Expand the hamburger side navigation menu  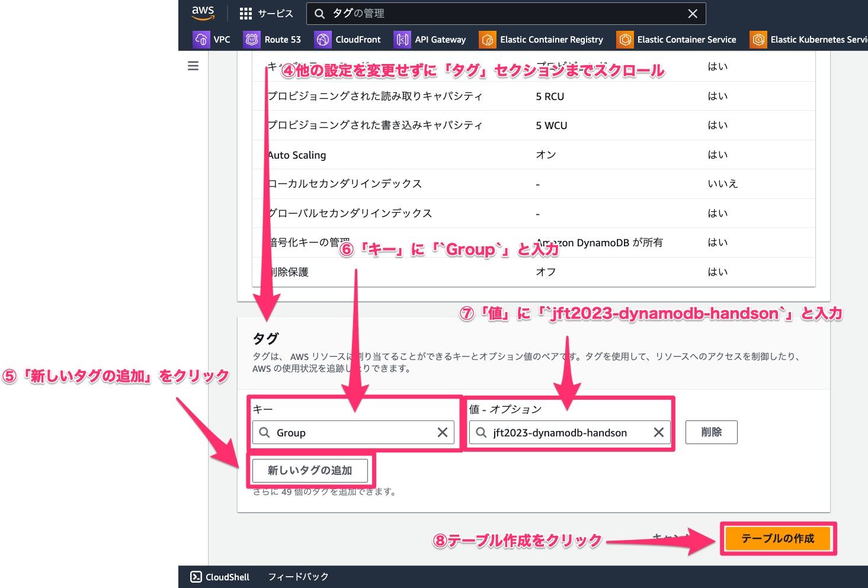[193, 66]
